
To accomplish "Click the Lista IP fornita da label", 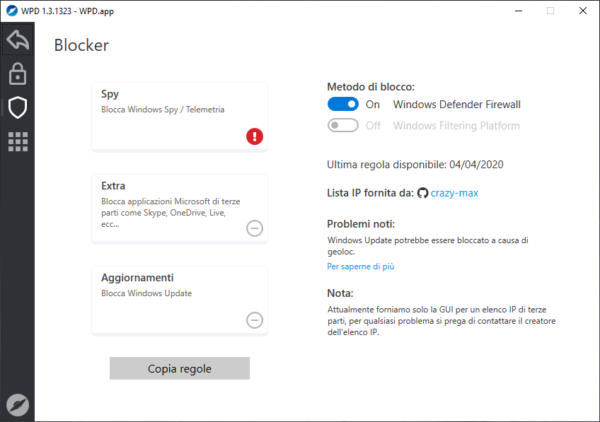I will click(370, 193).
